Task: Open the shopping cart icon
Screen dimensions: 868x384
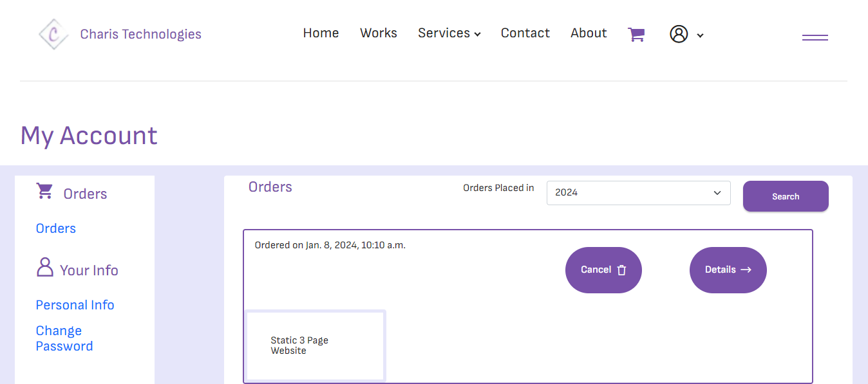Action: coord(636,33)
